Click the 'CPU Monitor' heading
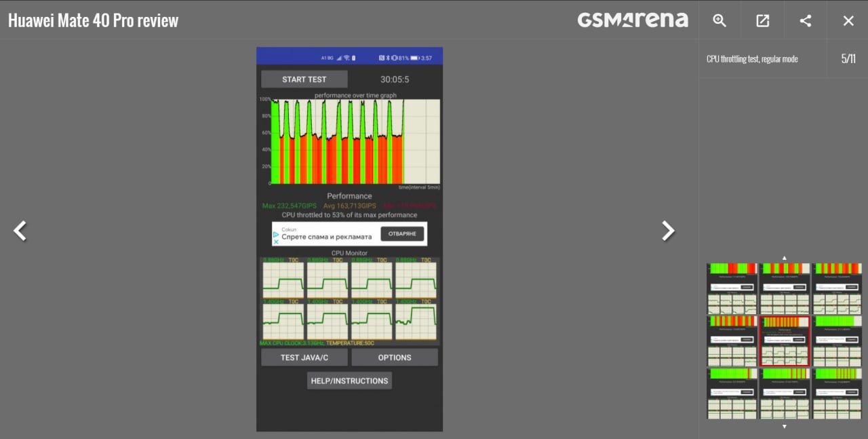The height and width of the screenshot is (439, 868). (x=349, y=253)
